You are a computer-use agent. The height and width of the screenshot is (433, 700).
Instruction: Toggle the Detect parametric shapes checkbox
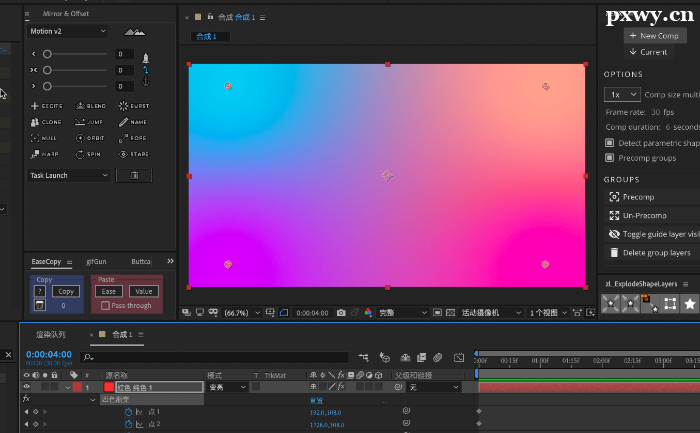609,143
